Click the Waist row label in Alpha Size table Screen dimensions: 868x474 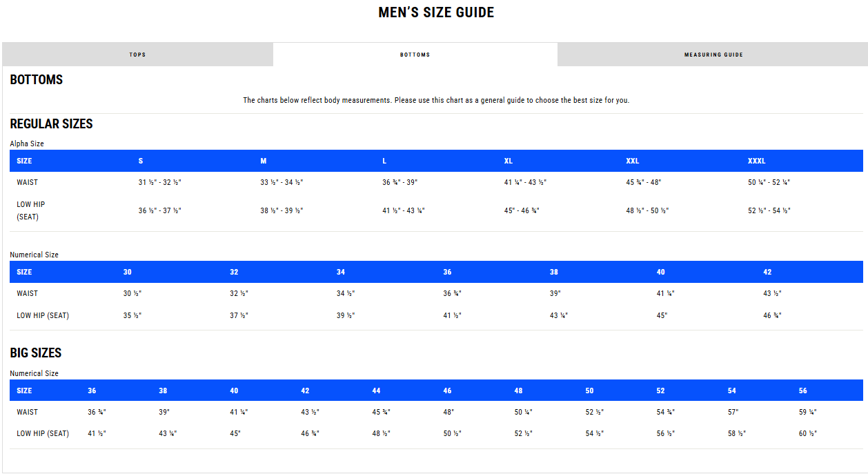tap(28, 182)
